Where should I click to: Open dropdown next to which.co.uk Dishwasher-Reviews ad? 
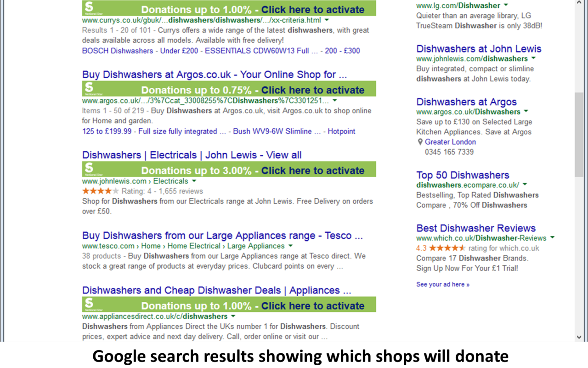tap(552, 238)
